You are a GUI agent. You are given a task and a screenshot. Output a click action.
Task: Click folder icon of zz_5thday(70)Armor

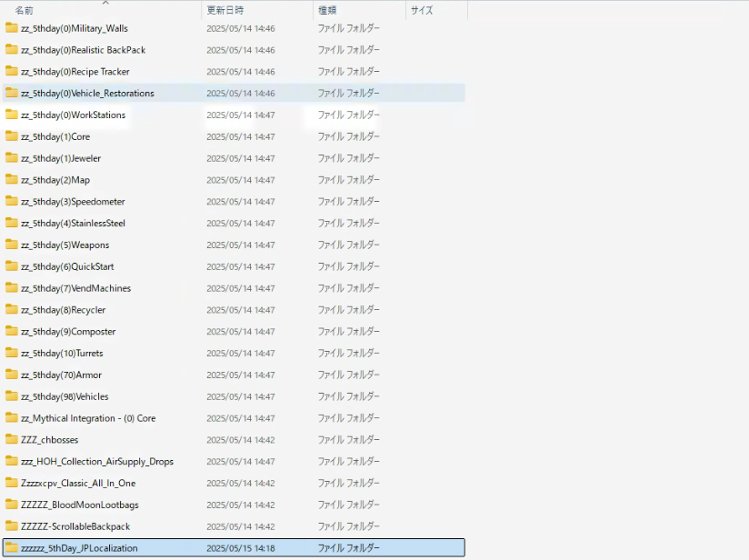pyautogui.click(x=12, y=375)
